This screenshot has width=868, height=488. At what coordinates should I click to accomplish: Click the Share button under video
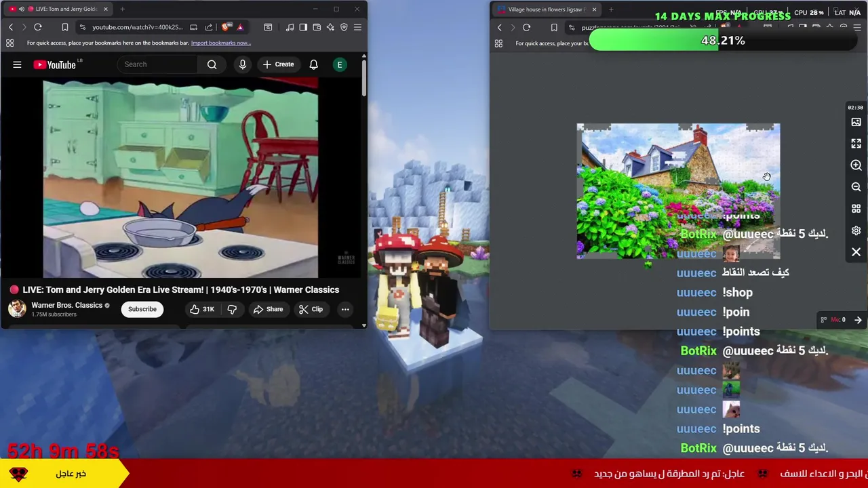click(x=268, y=309)
